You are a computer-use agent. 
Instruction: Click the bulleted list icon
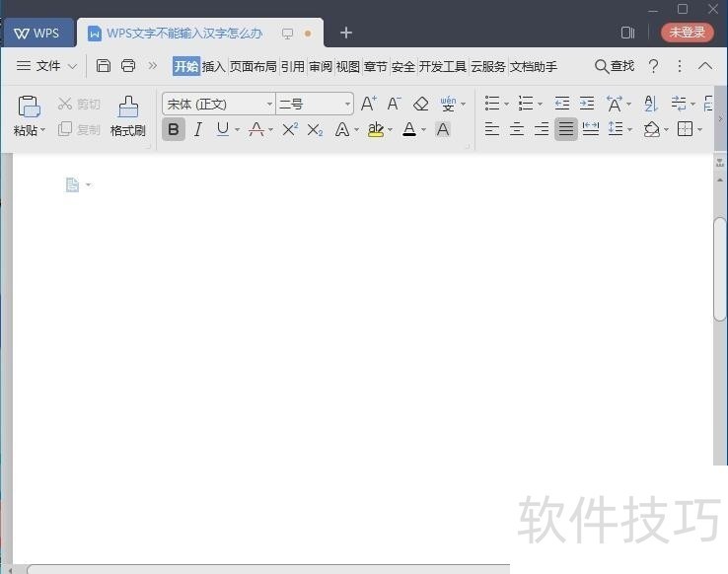492,103
